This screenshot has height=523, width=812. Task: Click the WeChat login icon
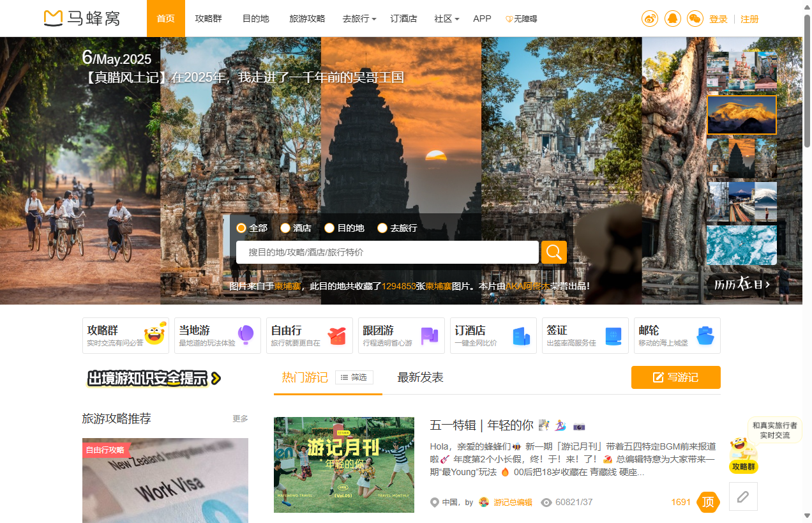click(695, 19)
